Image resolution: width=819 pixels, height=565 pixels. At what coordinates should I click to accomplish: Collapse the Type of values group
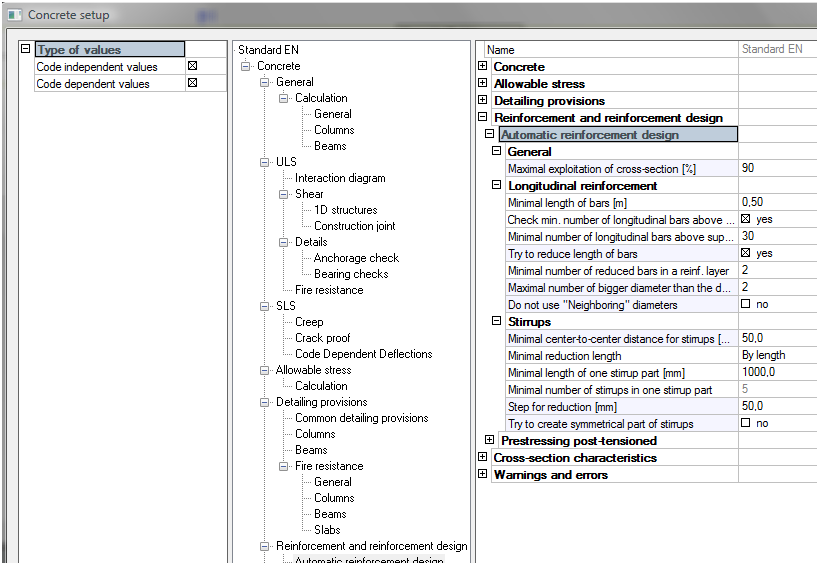click(26, 49)
